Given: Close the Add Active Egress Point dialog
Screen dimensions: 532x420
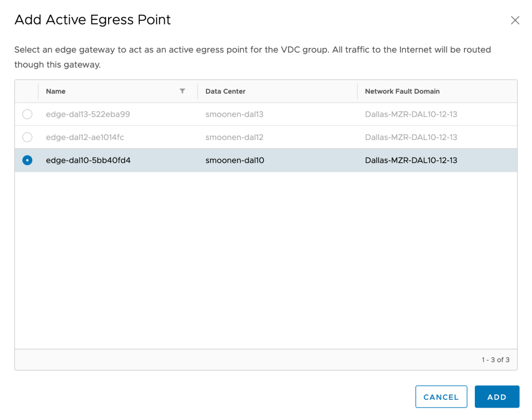Looking at the screenshot, I should pos(515,20).
